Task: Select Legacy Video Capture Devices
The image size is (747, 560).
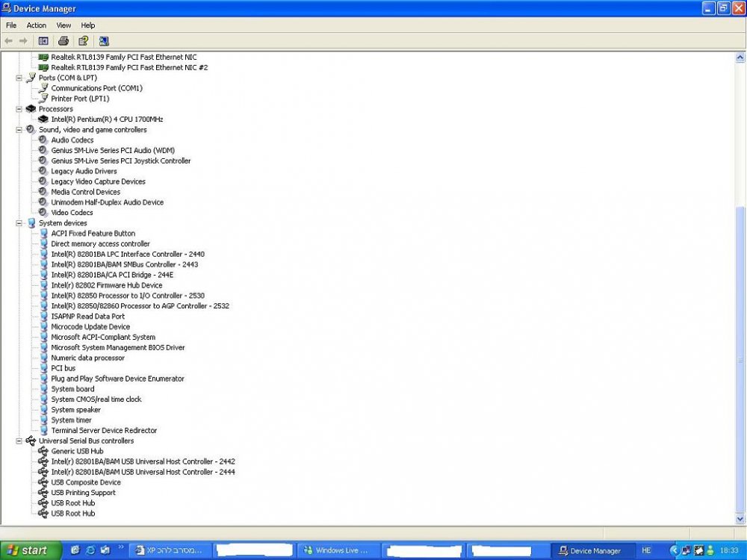Action: tap(98, 181)
